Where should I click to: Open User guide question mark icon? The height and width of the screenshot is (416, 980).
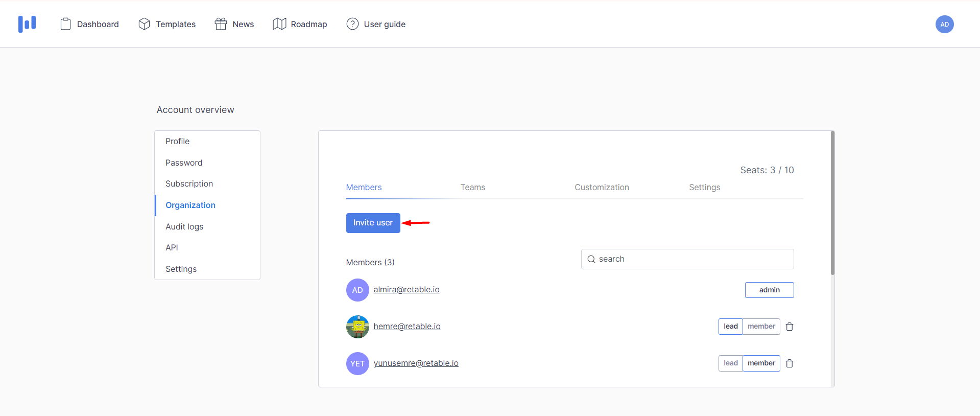(x=352, y=24)
